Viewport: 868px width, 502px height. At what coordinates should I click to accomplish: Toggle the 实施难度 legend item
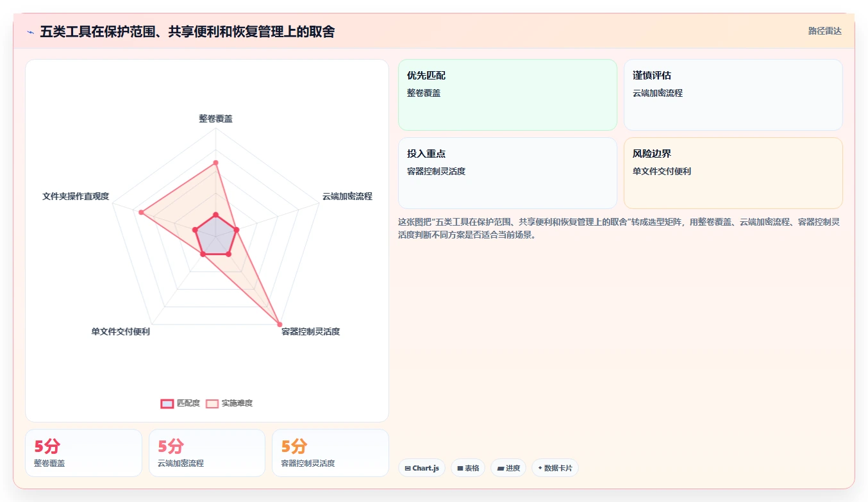230,403
